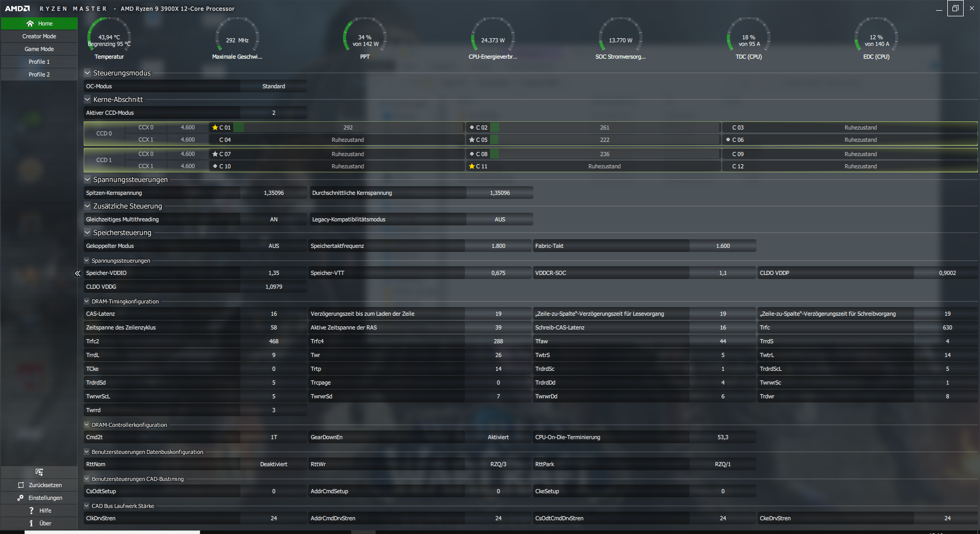The width and height of the screenshot is (980, 534).
Task: Collapse Benutzersteuerungen Datenbuskonfiguration subsection
Action: coord(87,452)
